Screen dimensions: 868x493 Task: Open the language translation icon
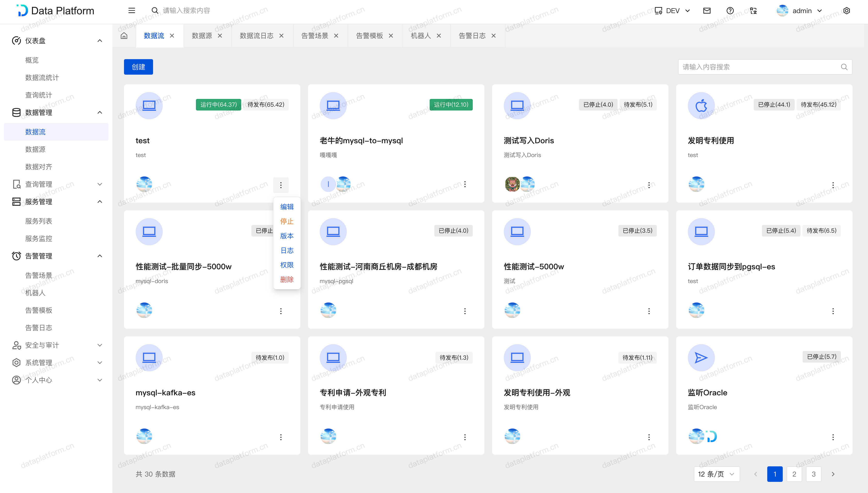pyautogui.click(x=753, y=10)
